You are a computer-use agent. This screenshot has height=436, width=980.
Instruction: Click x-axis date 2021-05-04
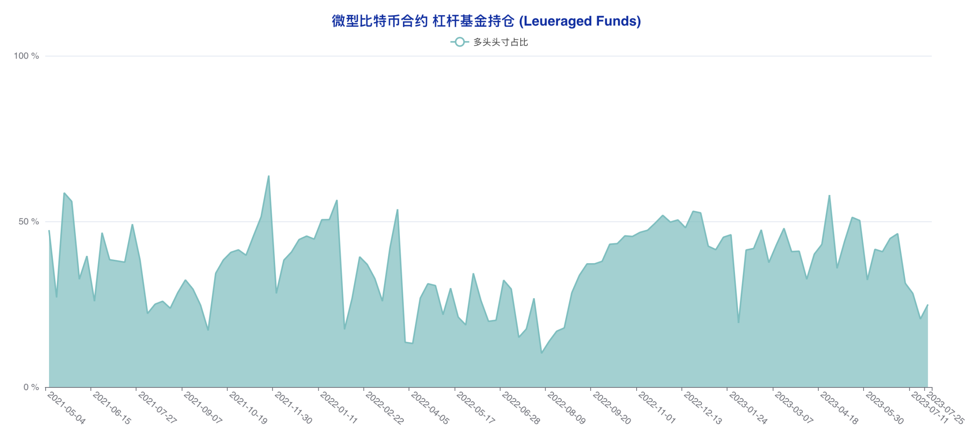tap(66, 408)
